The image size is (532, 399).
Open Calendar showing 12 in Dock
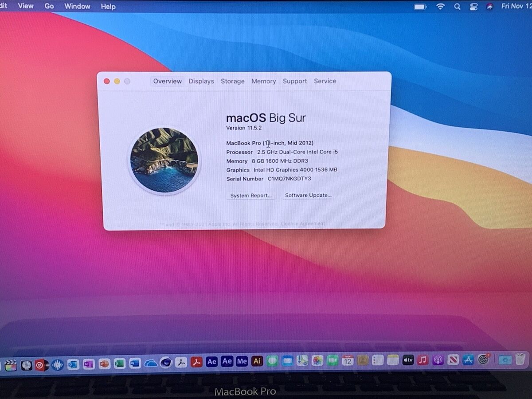pos(348,360)
